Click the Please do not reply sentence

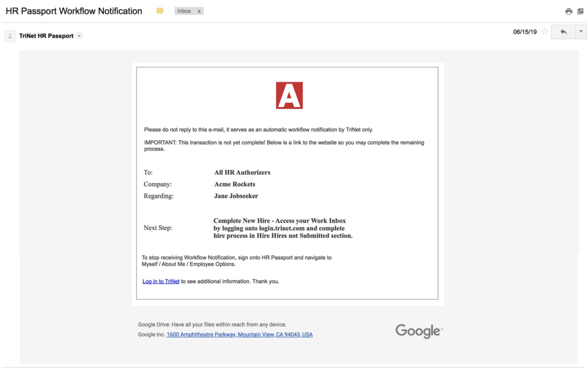(258, 130)
